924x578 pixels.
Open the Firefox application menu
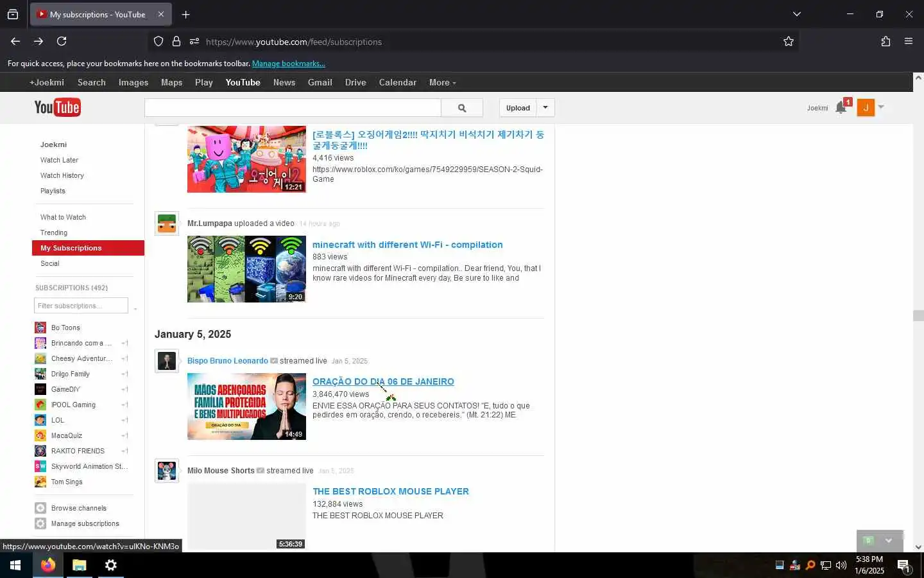tap(909, 41)
